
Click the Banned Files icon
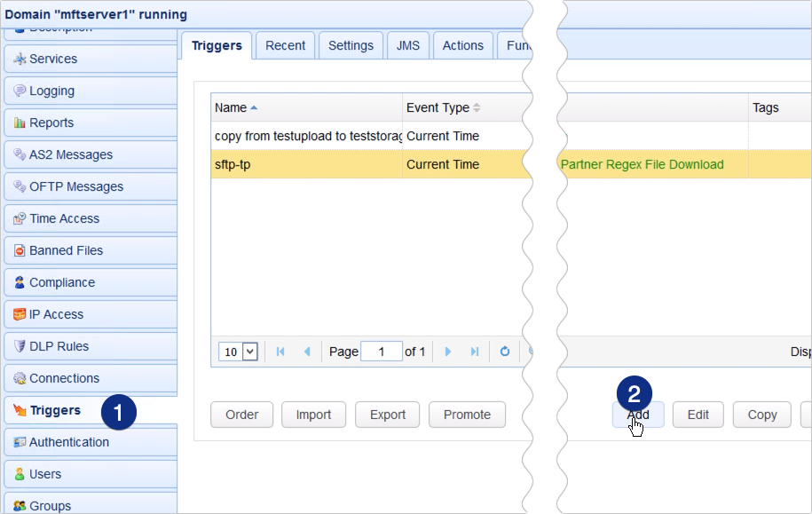coord(20,250)
